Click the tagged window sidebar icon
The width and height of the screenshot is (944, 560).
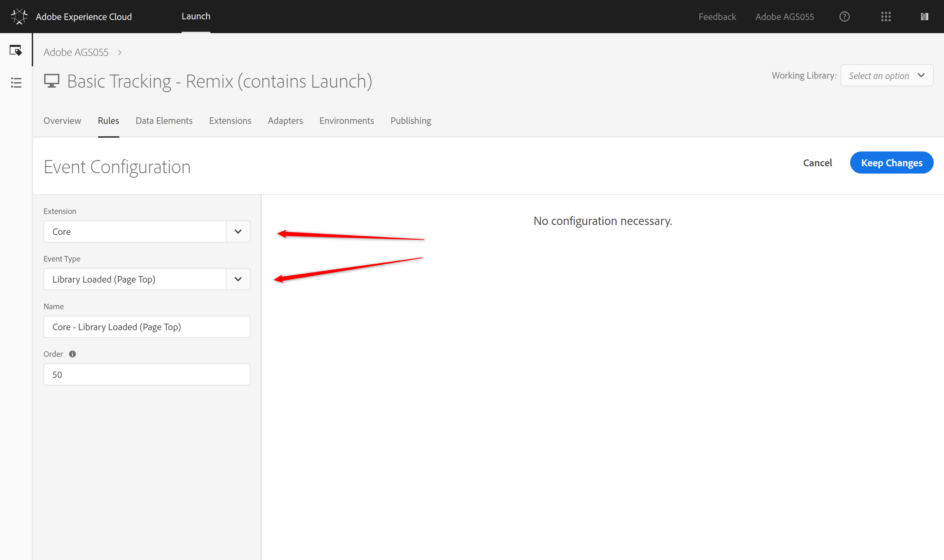pyautogui.click(x=16, y=50)
